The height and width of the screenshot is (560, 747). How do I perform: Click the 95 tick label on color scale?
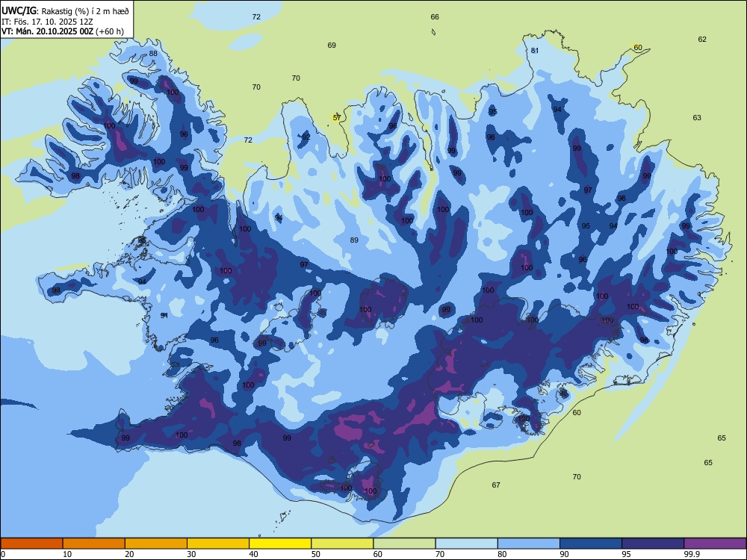[x=626, y=554]
